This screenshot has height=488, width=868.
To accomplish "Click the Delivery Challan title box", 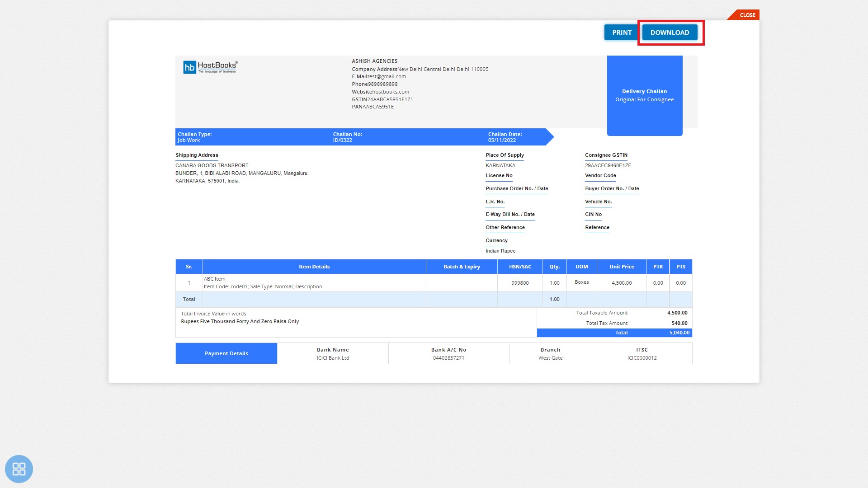I will (x=645, y=95).
